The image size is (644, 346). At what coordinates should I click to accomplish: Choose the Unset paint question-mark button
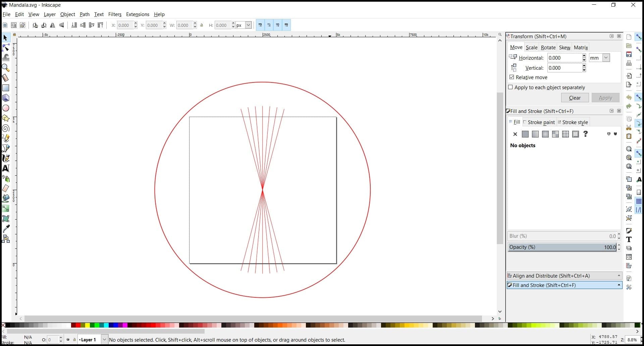point(586,134)
